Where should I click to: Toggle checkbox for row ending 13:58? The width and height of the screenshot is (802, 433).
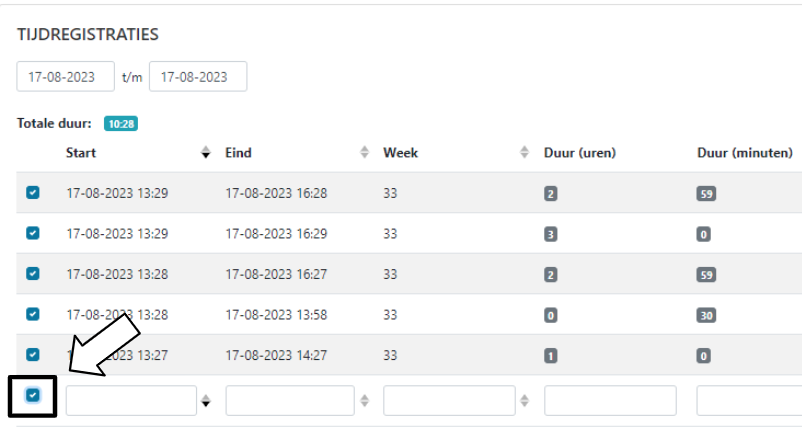point(33,314)
